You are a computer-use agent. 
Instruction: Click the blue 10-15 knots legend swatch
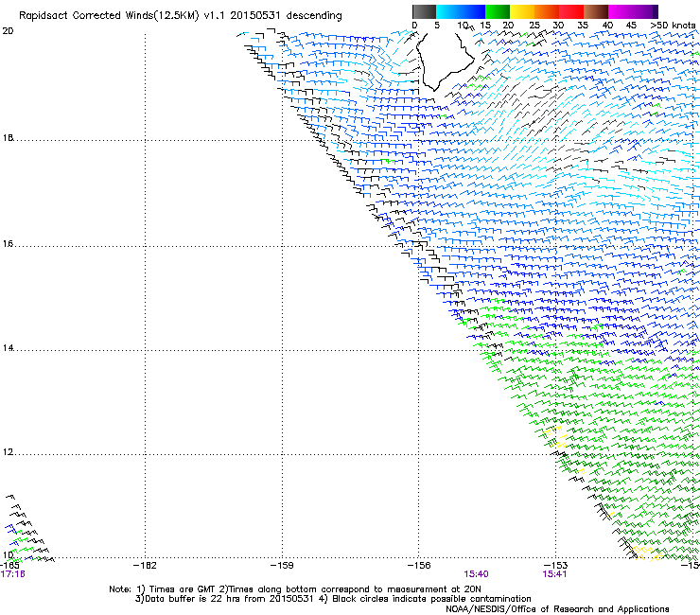(x=473, y=11)
